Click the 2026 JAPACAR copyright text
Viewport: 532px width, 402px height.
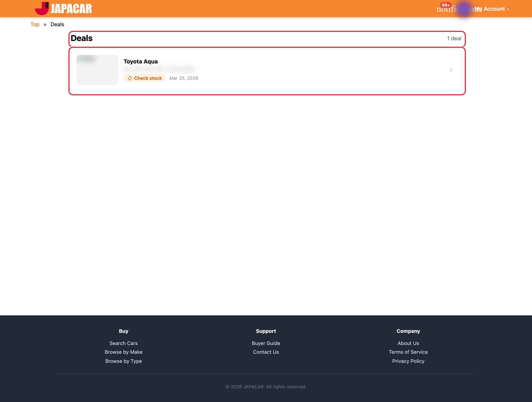click(266, 387)
